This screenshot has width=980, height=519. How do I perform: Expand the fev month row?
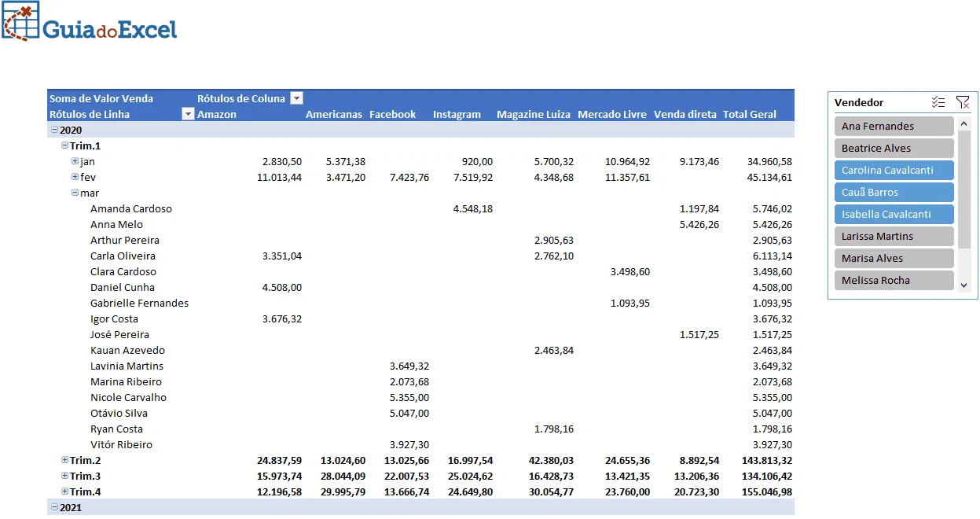pos(75,177)
